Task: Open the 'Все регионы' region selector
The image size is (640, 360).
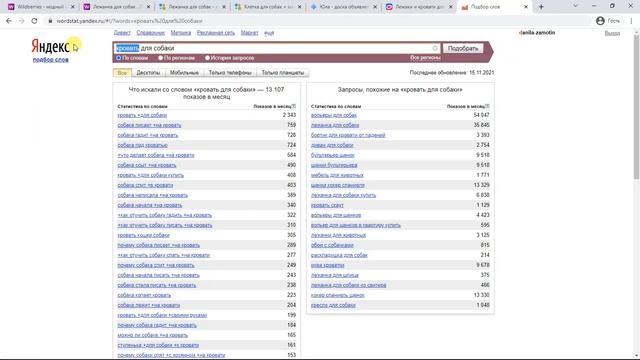Action: coord(425,58)
